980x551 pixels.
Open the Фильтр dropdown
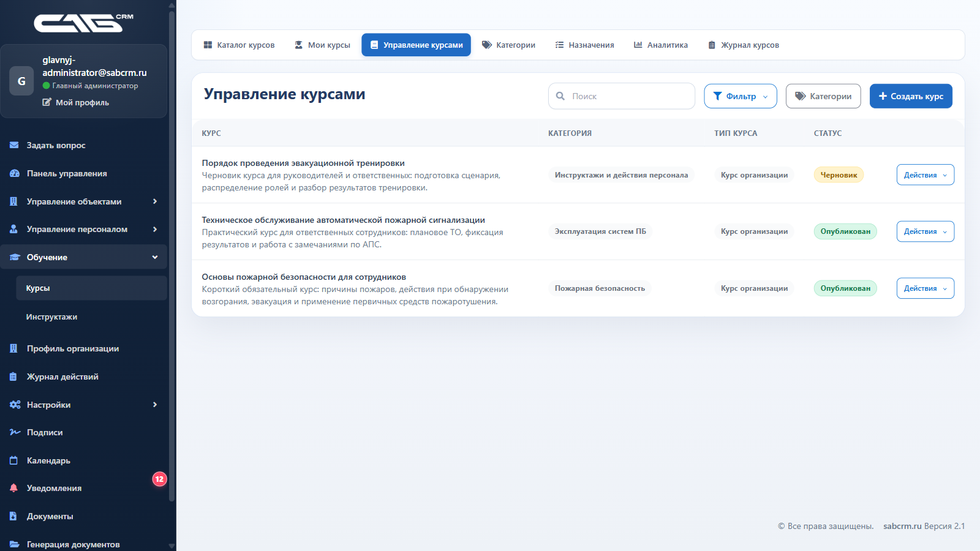point(741,96)
